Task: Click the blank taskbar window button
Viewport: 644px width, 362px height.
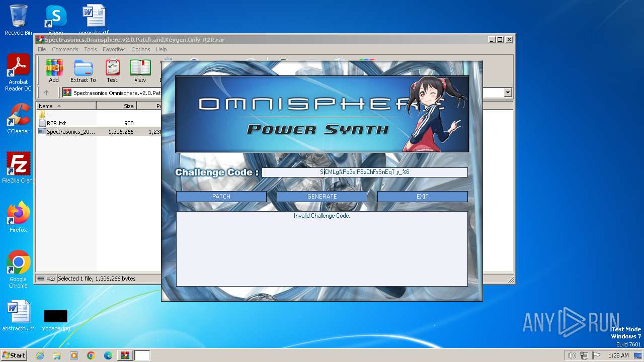Action: click(142, 355)
